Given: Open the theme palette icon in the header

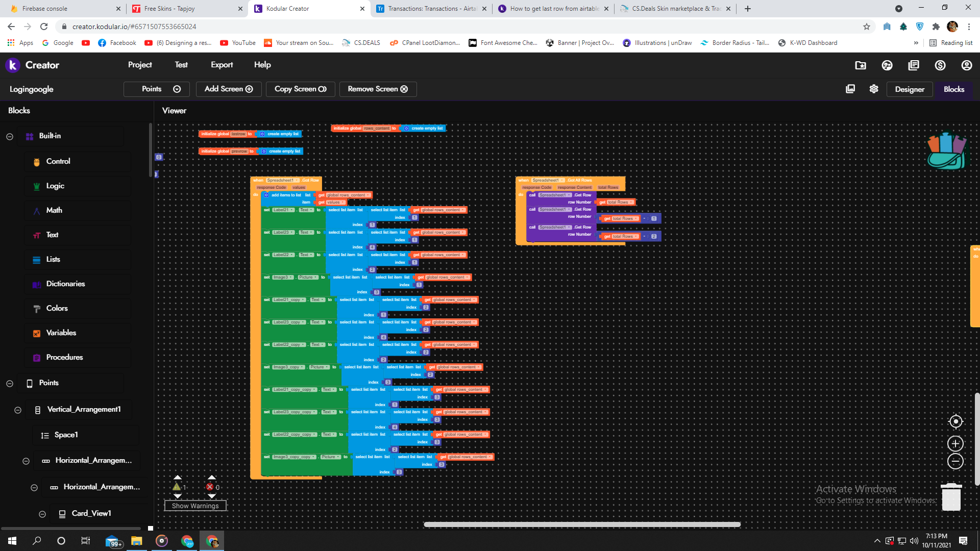Looking at the screenshot, I should (887, 65).
